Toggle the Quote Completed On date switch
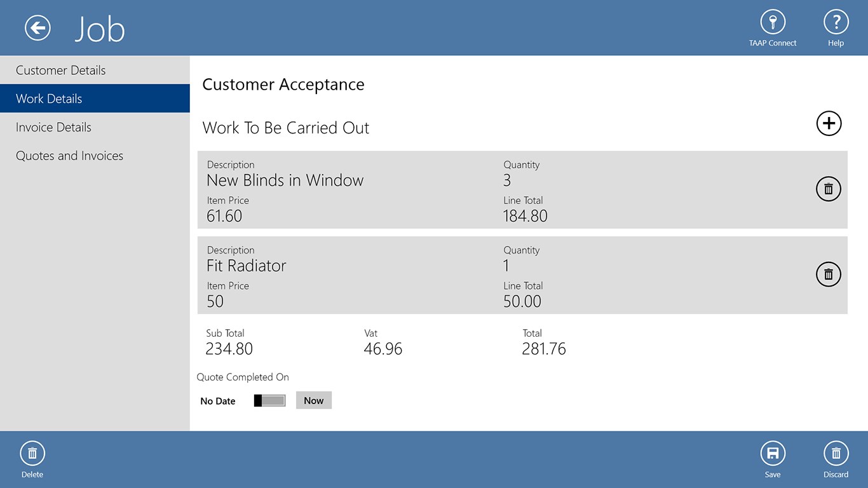868x488 pixels. pos(270,400)
